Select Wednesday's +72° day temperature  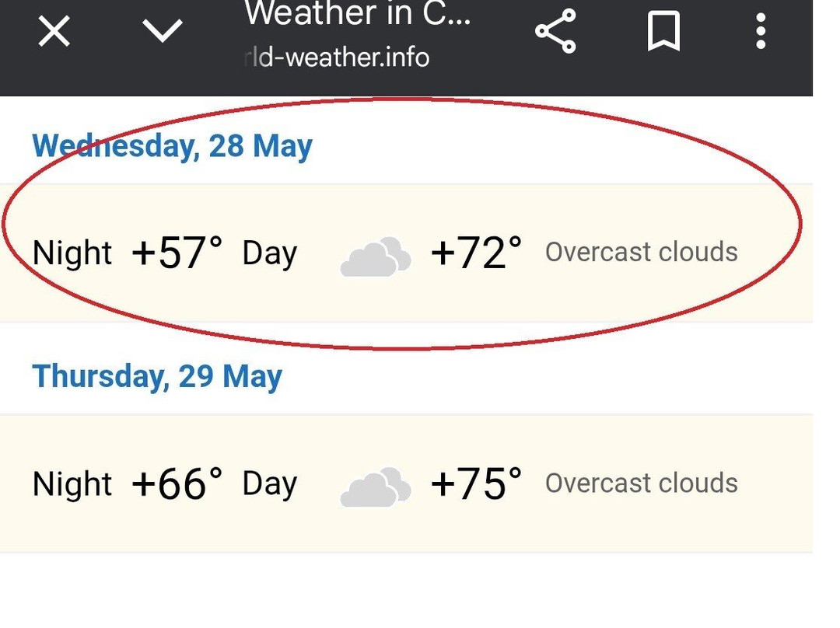point(476,253)
